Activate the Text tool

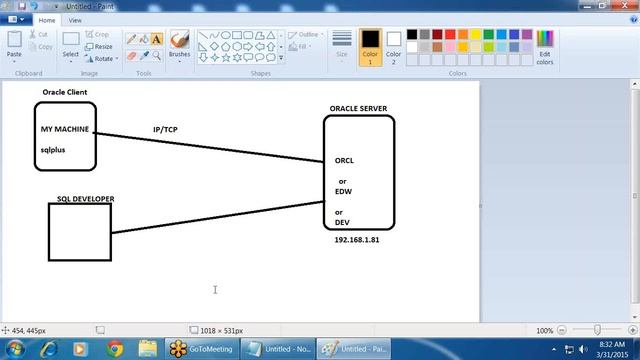click(x=156, y=39)
